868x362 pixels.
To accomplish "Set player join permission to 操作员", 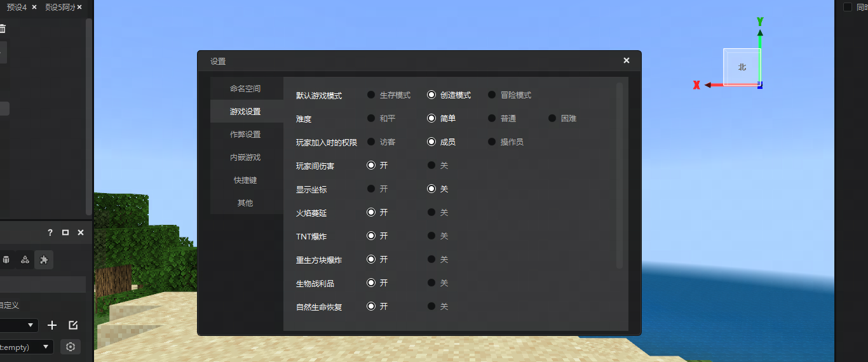I will coord(492,142).
